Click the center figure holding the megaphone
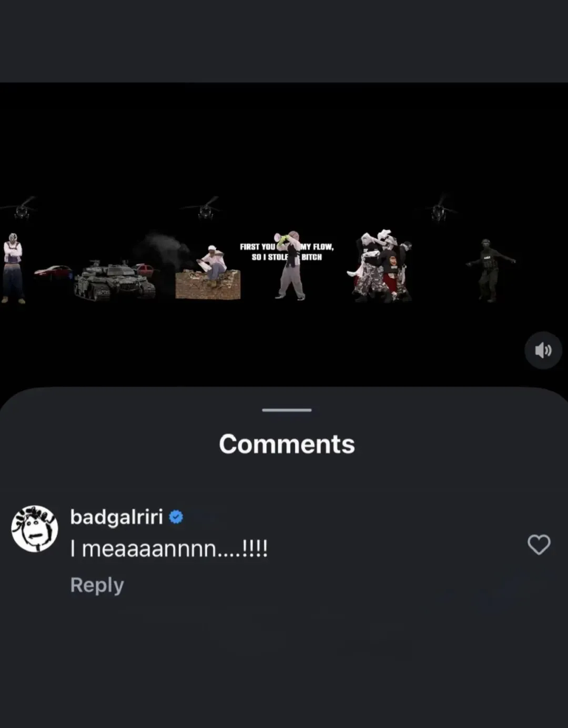The height and width of the screenshot is (728, 568). [x=290, y=265]
